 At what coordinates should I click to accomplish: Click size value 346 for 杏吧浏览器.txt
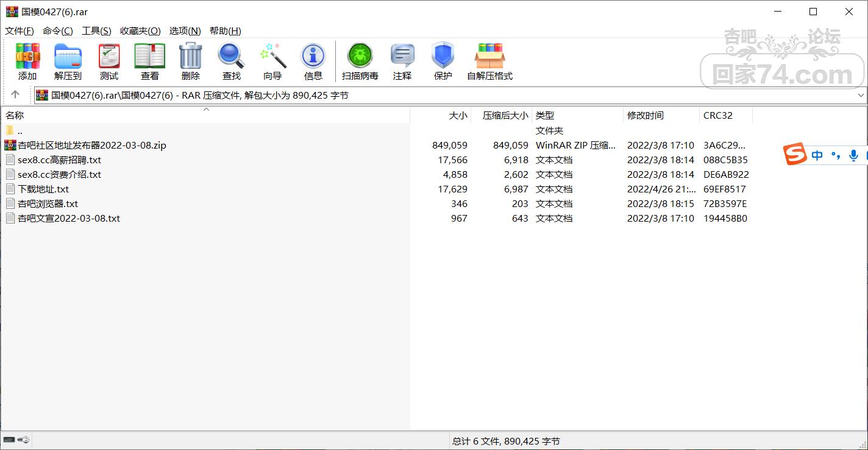[459, 203]
